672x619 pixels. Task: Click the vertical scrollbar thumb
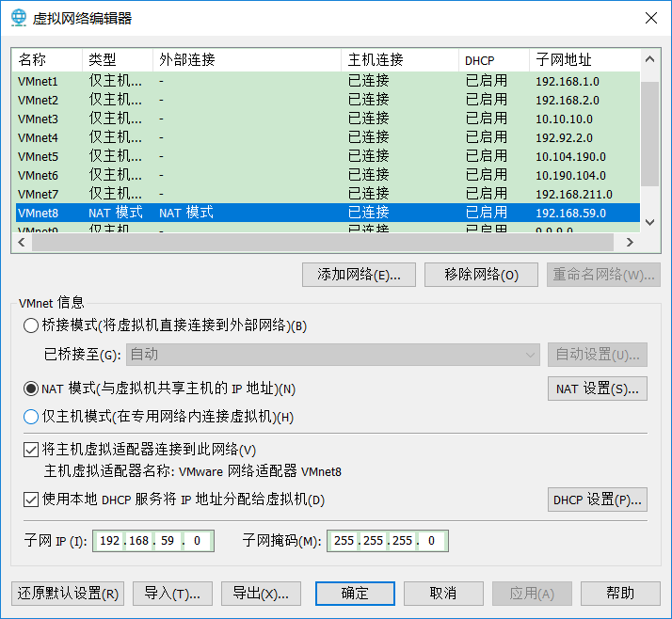coord(649,134)
